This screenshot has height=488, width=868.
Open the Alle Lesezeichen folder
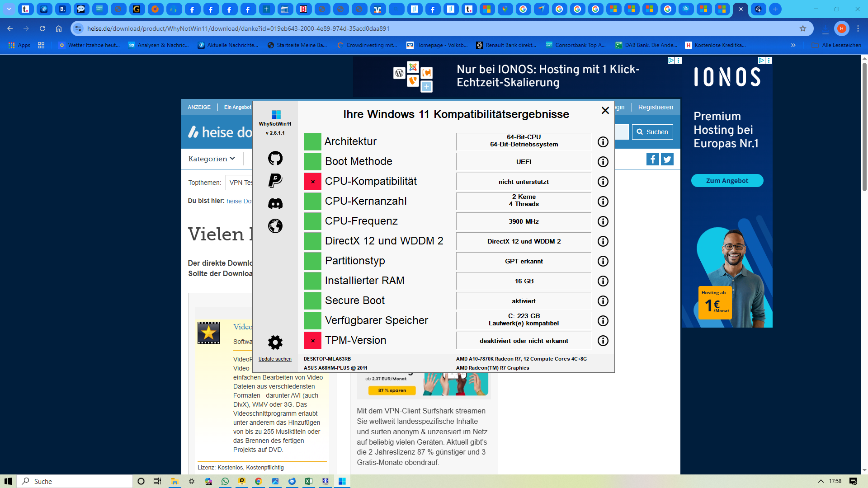pyautogui.click(x=836, y=45)
